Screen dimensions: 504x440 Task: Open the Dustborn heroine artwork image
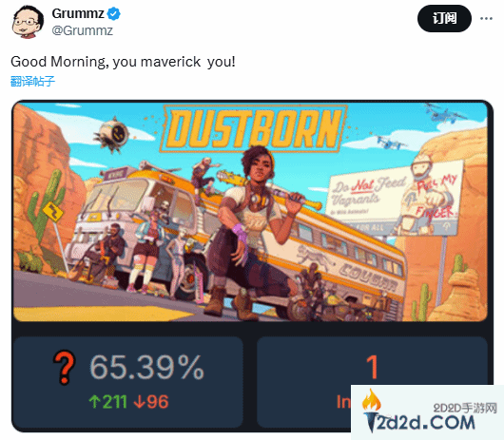250,212
